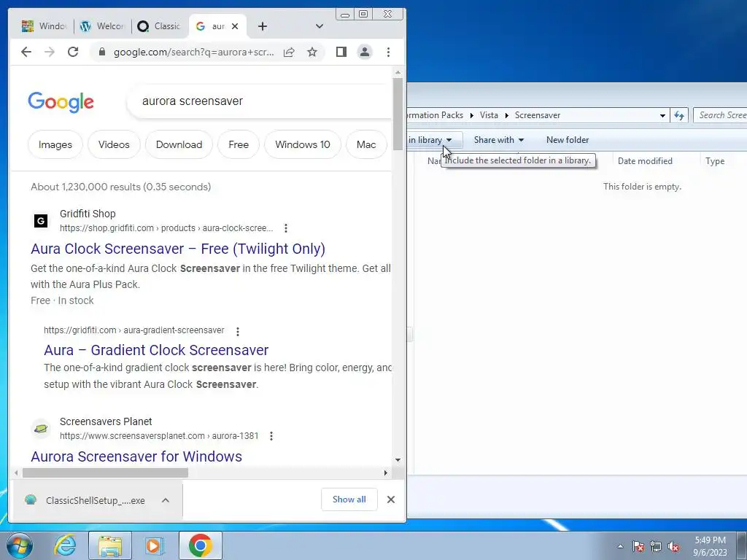Image resolution: width=747 pixels, height=560 pixels.
Task: Show all downloads
Action: pos(349,499)
